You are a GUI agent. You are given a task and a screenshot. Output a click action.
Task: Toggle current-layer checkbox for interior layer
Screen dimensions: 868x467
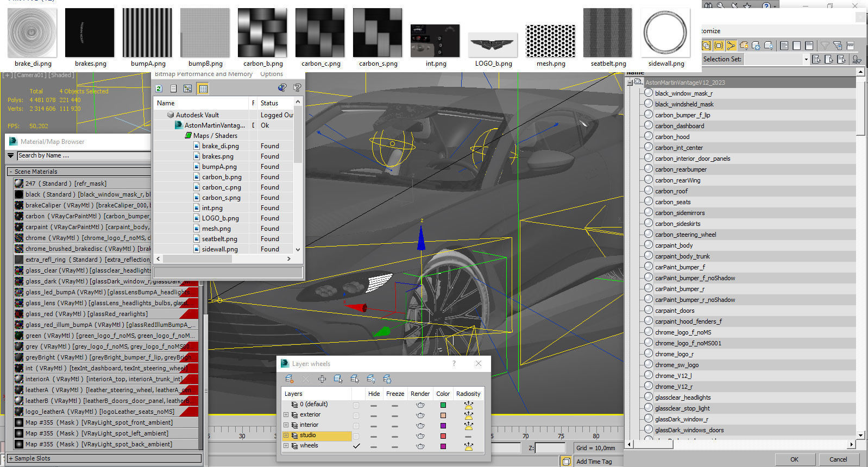click(356, 426)
